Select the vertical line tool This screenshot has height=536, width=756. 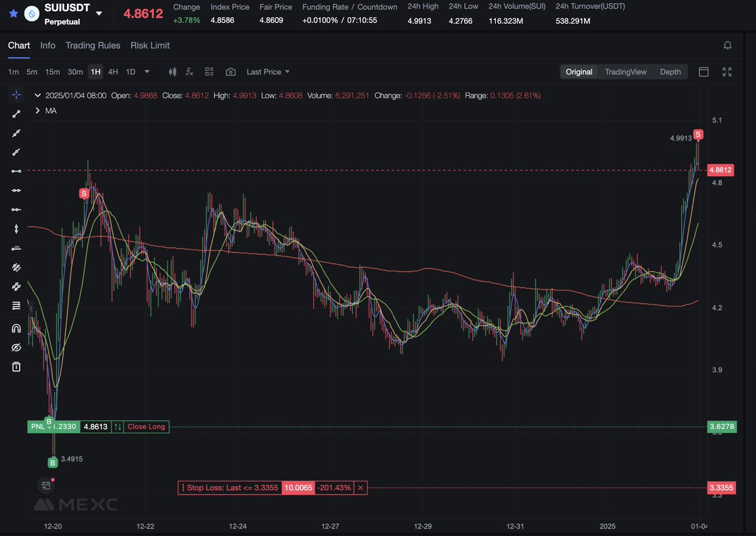click(16, 229)
